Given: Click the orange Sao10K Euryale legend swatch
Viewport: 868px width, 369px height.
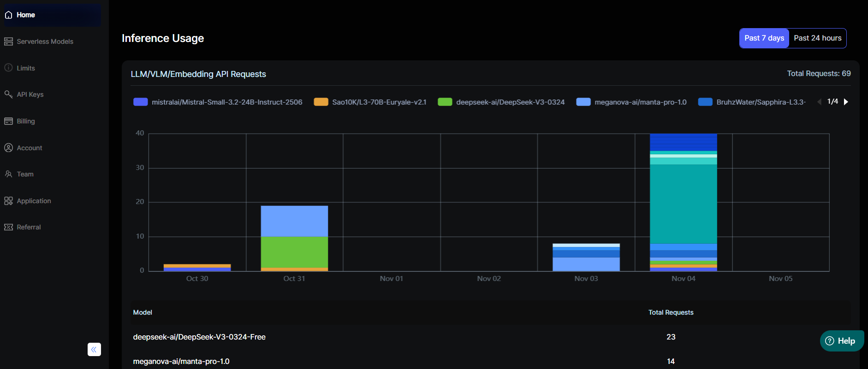Looking at the screenshot, I should (321, 102).
